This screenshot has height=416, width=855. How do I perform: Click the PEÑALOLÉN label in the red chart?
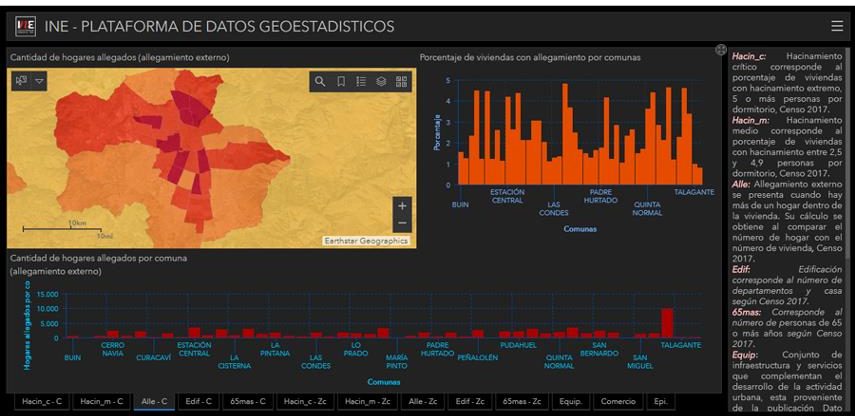(x=478, y=358)
